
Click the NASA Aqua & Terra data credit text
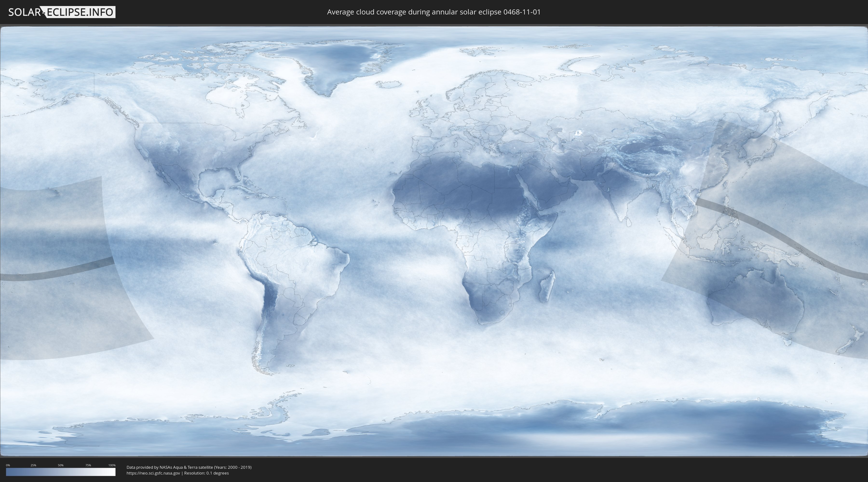click(x=189, y=467)
